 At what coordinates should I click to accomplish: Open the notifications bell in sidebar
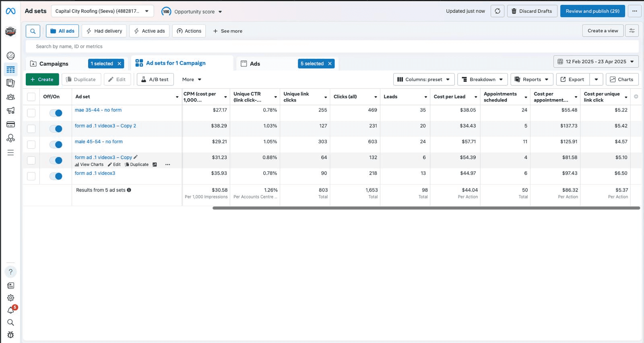tap(11, 310)
